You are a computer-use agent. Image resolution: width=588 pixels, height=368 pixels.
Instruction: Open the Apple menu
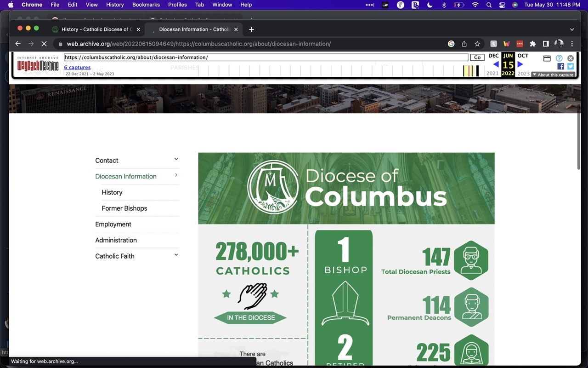coord(11,5)
